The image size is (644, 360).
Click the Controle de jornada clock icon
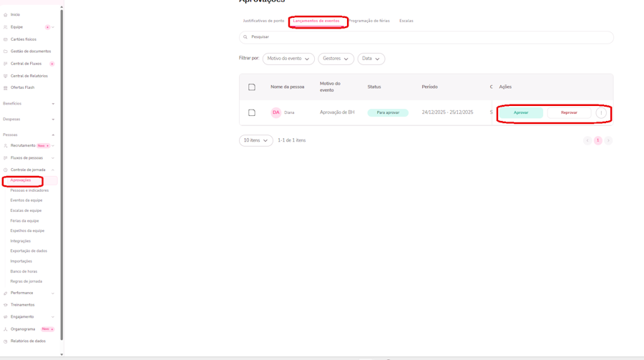click(x=5, y=170)
